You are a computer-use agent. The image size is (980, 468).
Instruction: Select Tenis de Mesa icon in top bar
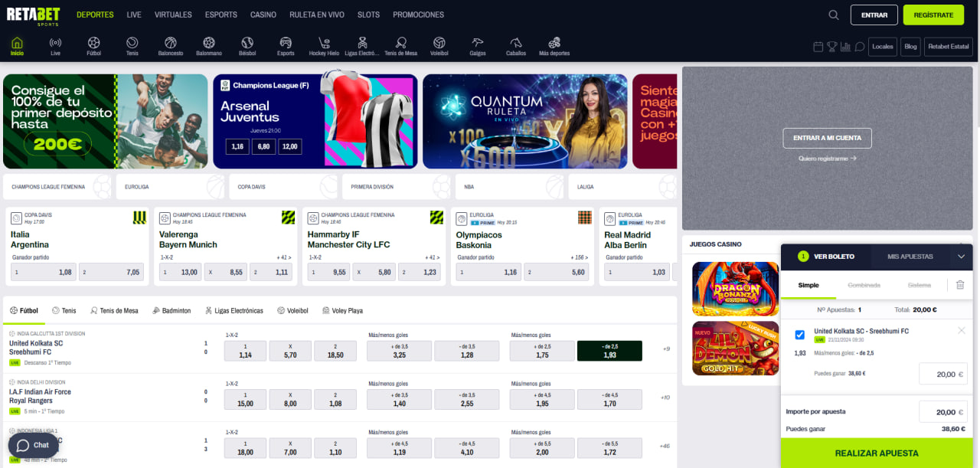point(400,46)
